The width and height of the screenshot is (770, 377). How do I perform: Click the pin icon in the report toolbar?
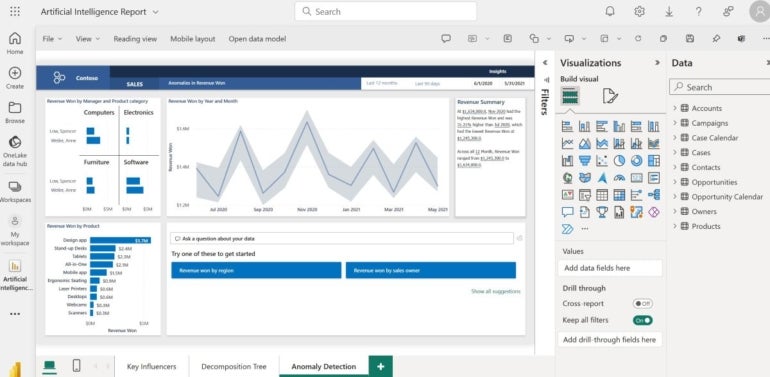click(716, 39)
